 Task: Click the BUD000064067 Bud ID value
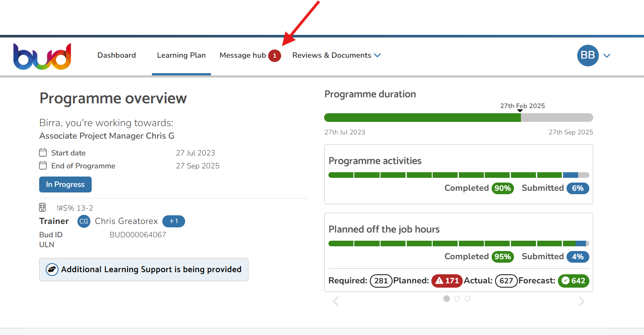pos(138,235)
